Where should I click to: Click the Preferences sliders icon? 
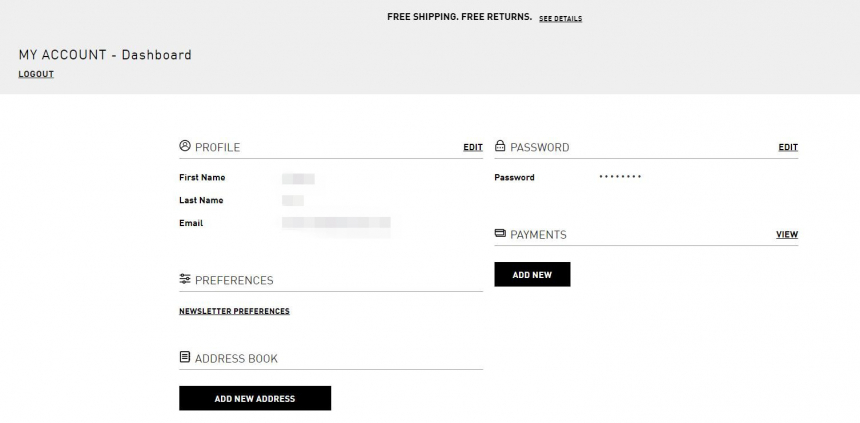click(185, 279)
